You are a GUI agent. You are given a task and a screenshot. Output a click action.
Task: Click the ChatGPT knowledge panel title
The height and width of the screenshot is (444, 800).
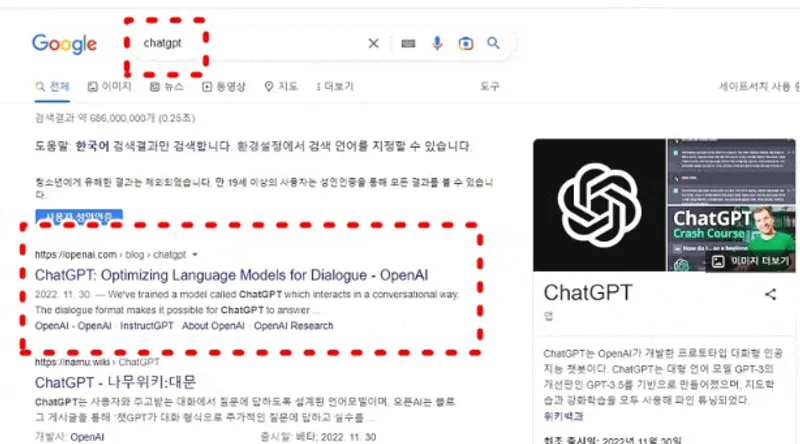(588, 293)
